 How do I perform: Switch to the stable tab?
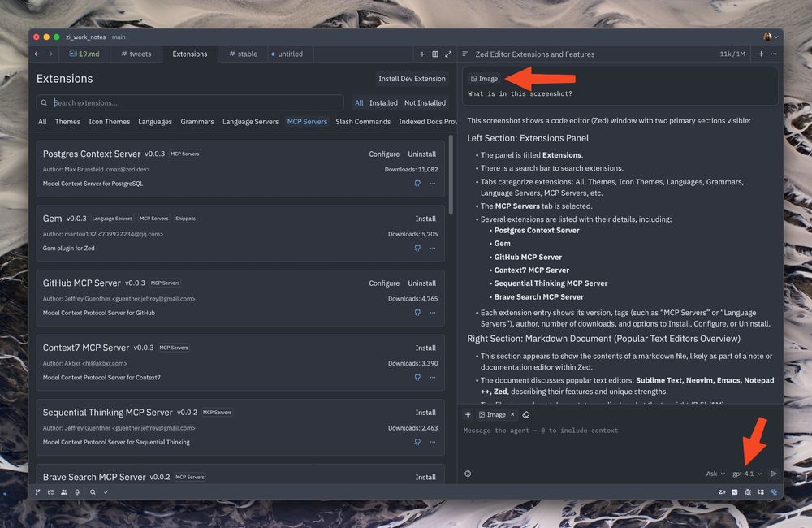pyautogui.click(x=243, y=54)
